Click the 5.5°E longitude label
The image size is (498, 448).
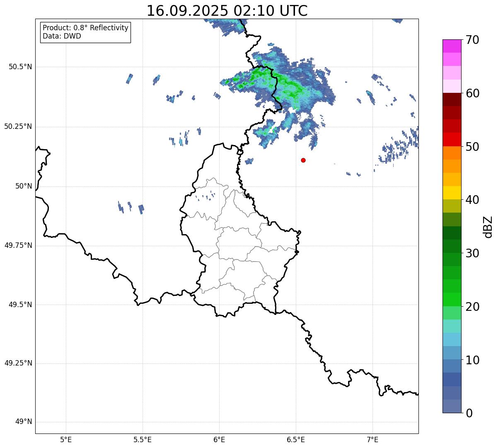(143, 439)
